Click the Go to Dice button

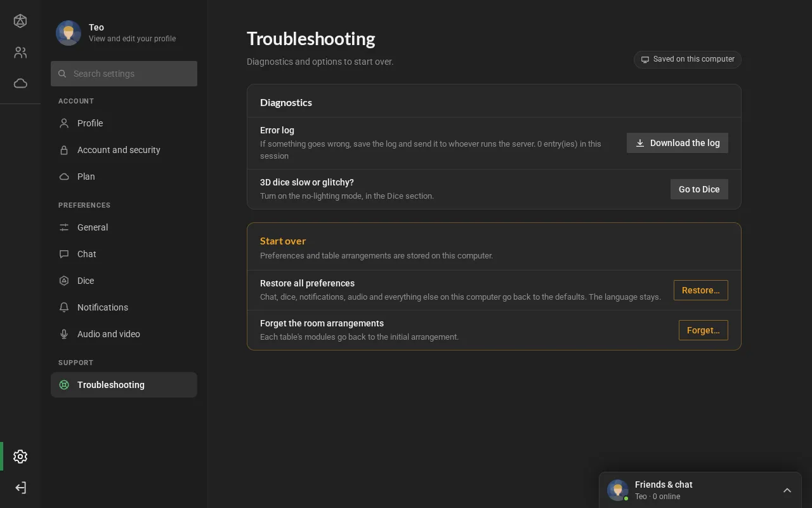[x=699, y=189]
